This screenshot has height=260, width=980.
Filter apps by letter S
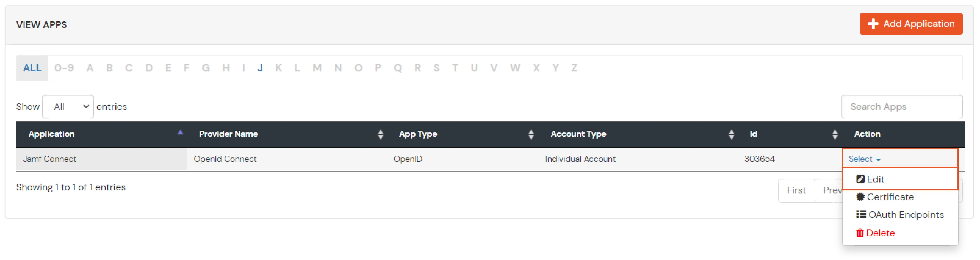point(436,68)
